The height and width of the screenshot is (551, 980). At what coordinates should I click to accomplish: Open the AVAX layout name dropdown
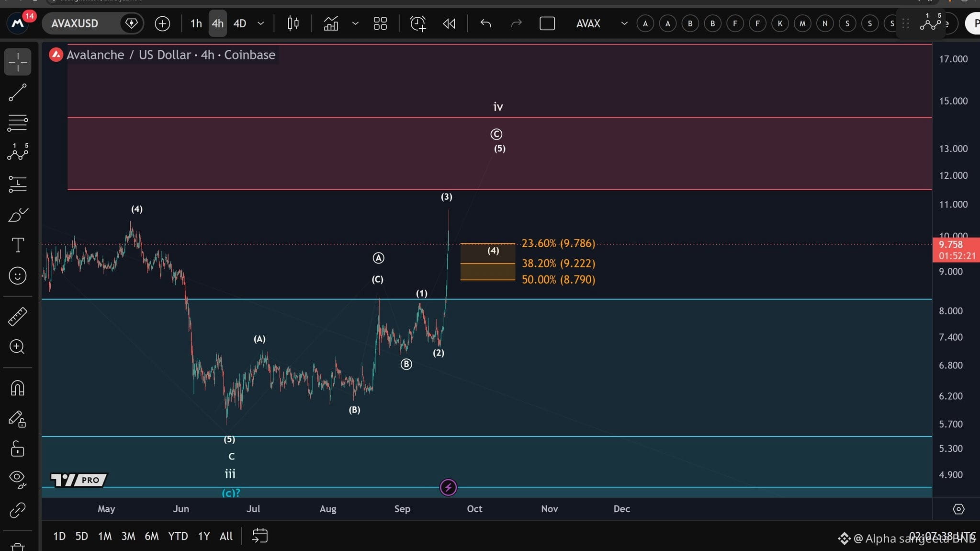coord(601,23)
